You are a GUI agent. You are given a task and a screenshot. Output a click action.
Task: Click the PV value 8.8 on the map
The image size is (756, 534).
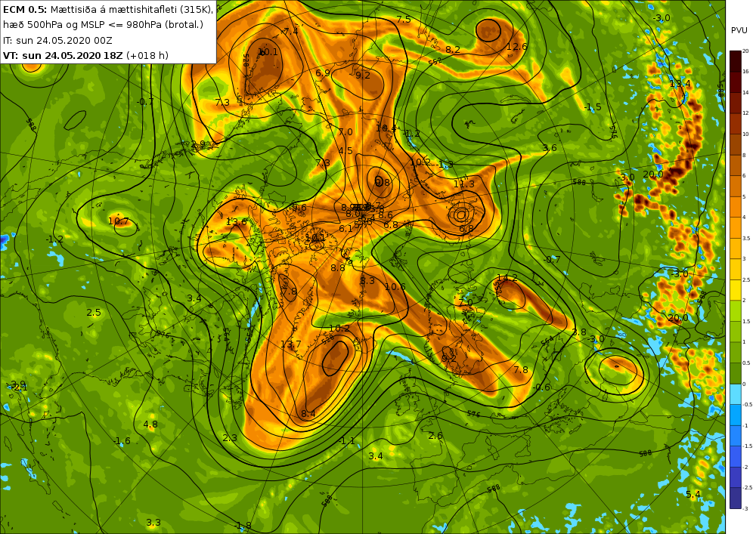[337, 267]
